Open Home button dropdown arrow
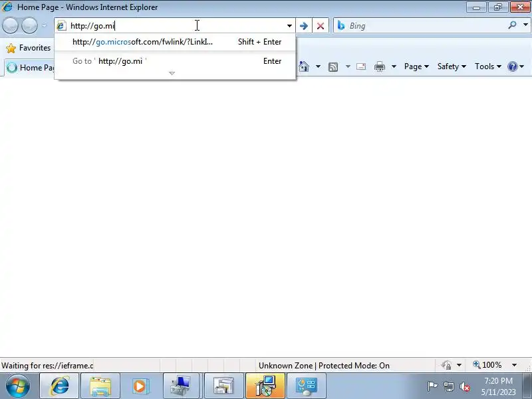The height and width of the screenshot is (399, 532). pyautogui.click(x=318, y=66)
